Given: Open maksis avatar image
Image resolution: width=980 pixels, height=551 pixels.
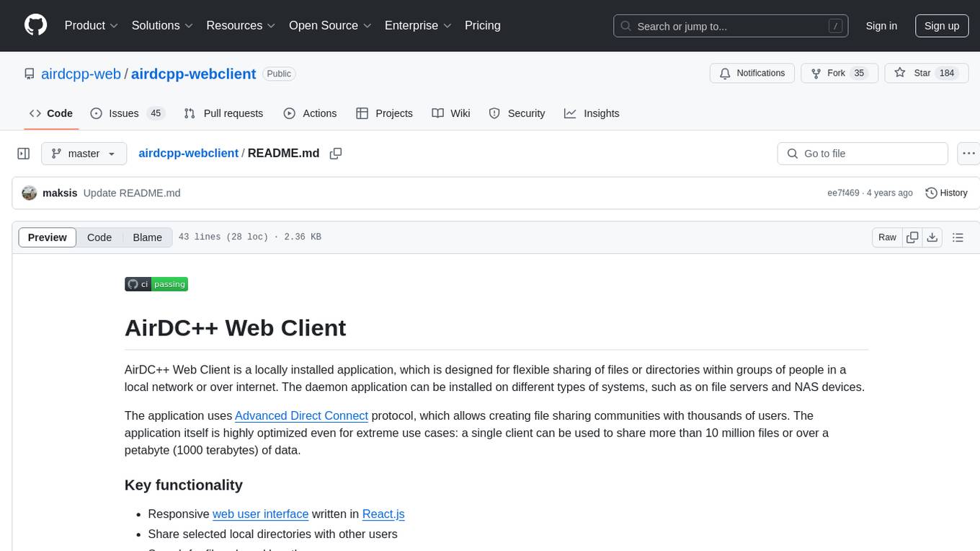Looking at the screenshot, I should click(x=30, y=193).
